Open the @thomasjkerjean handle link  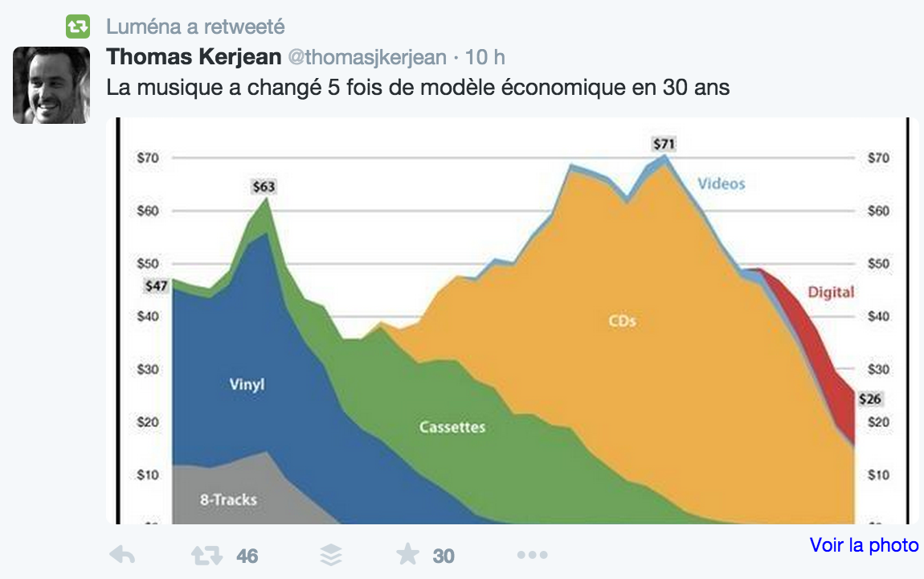point(367,57)
